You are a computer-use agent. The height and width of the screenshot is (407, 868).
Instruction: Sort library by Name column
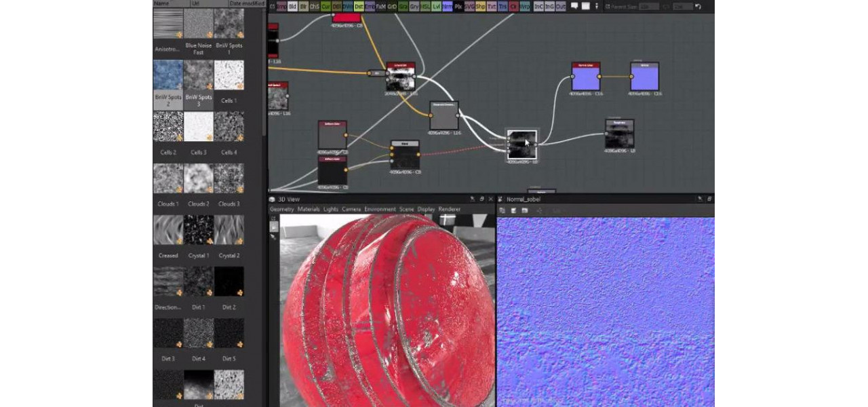162,3
